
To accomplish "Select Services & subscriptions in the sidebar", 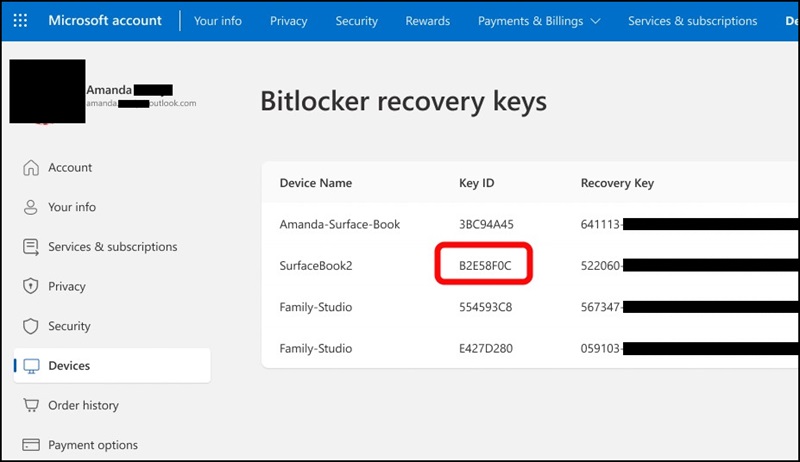I will 113,247.
